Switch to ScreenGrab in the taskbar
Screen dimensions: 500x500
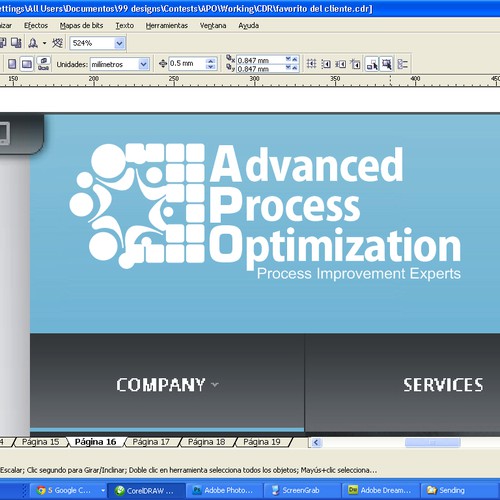click(302, 490)
